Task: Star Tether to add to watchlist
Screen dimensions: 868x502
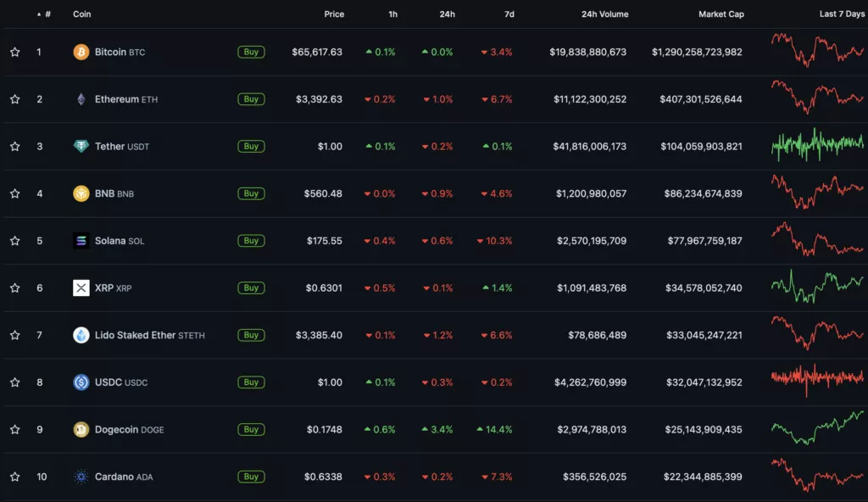Action: pyautogui.click(x=15, y=147)
